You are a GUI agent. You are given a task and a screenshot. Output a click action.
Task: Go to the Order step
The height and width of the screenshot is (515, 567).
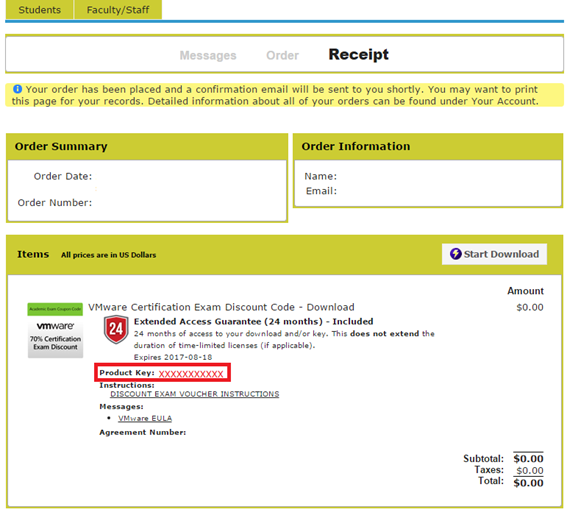click(x=282, y=55)
